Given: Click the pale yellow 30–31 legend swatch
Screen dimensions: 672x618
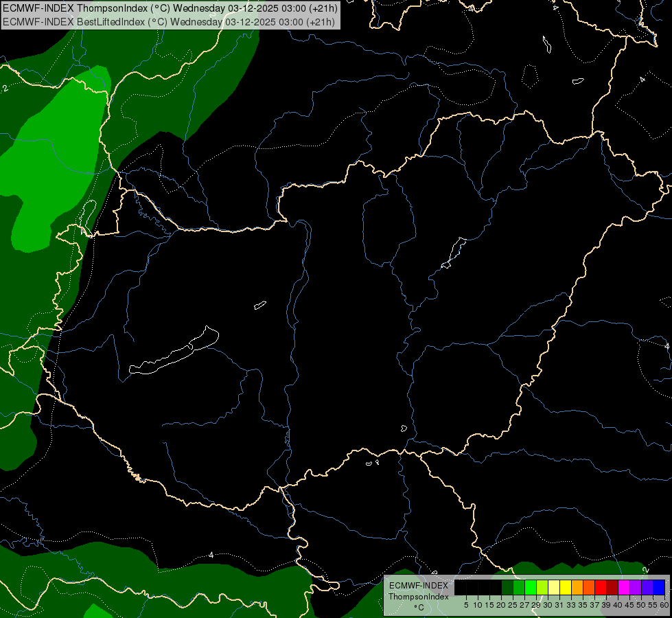Looking at the screenshot, I should 554,587.
